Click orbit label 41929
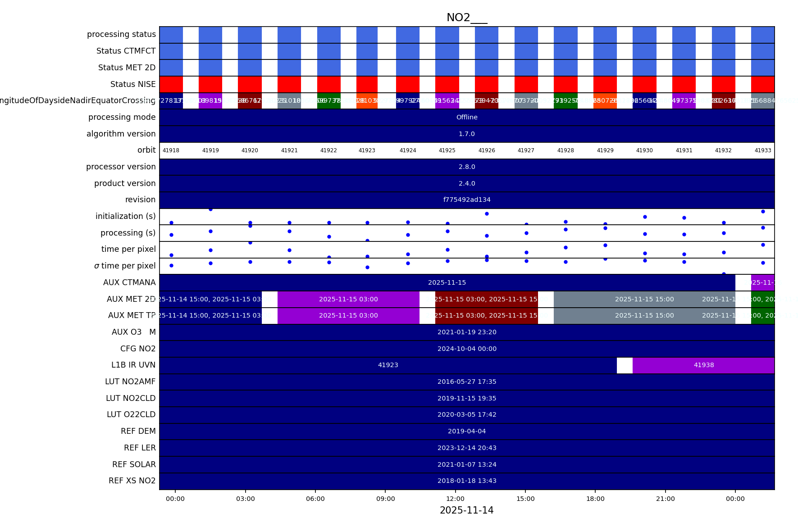Image resolution: width=798 pixels, height=532 pixels. (x=605, y=150)
